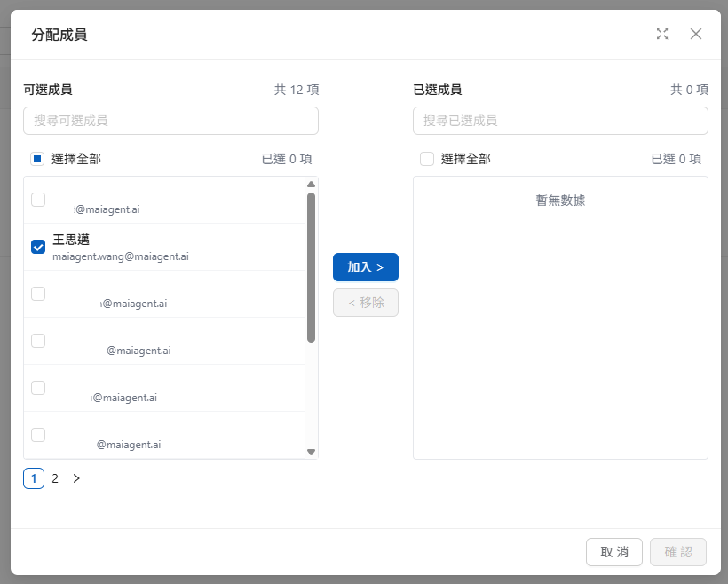
Task: Go to page 2 of members
Action: 55,478
